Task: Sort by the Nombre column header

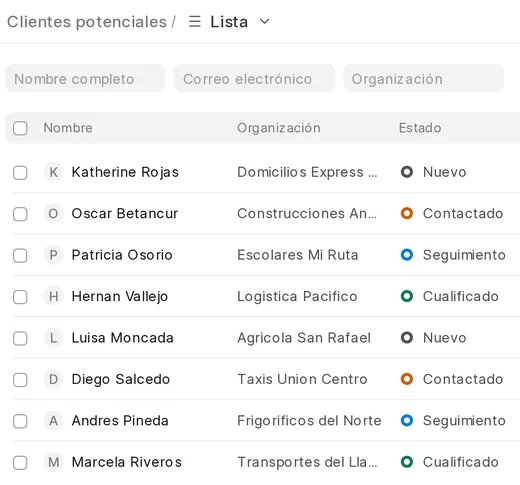Action: click(68, 128)
